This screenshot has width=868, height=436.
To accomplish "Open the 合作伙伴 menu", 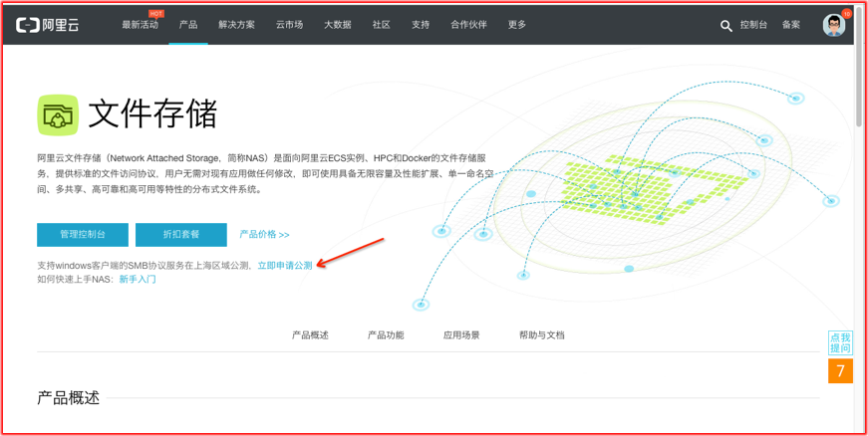I will click(468, 25).
